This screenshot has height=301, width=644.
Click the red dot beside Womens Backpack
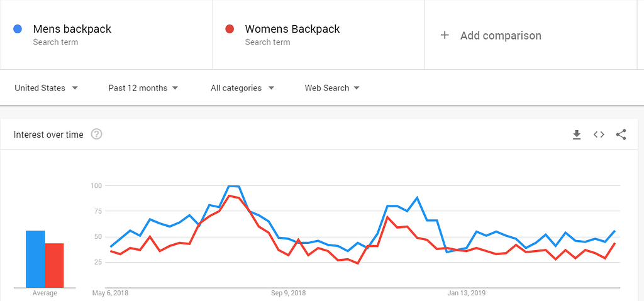[230, 29]
